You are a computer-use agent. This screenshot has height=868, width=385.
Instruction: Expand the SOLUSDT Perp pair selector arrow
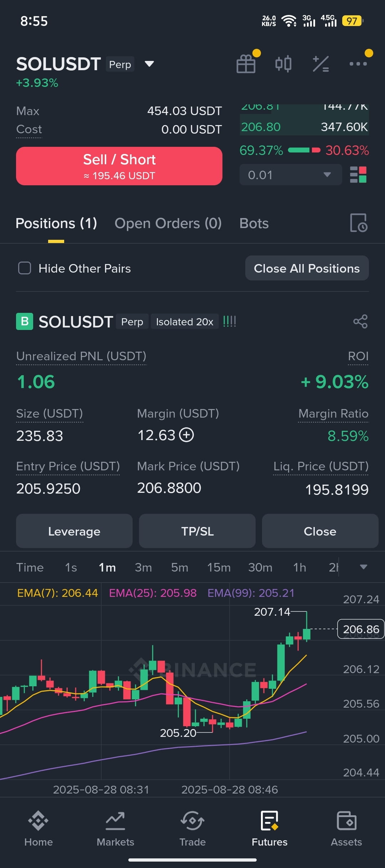coord(149,64)
